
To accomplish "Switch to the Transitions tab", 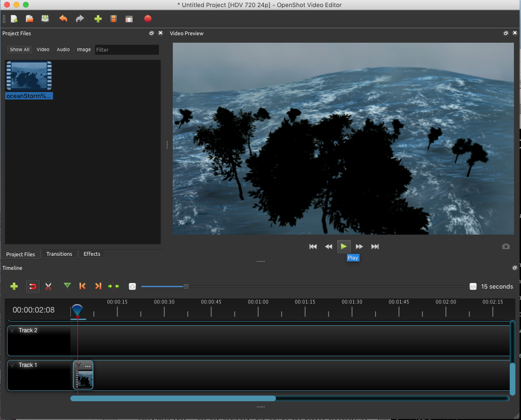I will 59,254.
